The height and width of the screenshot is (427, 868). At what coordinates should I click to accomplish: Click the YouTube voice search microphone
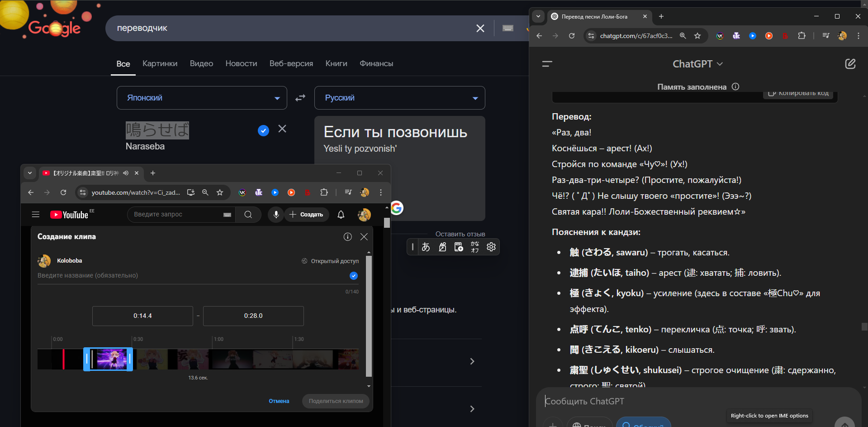[x=276, y=215]
